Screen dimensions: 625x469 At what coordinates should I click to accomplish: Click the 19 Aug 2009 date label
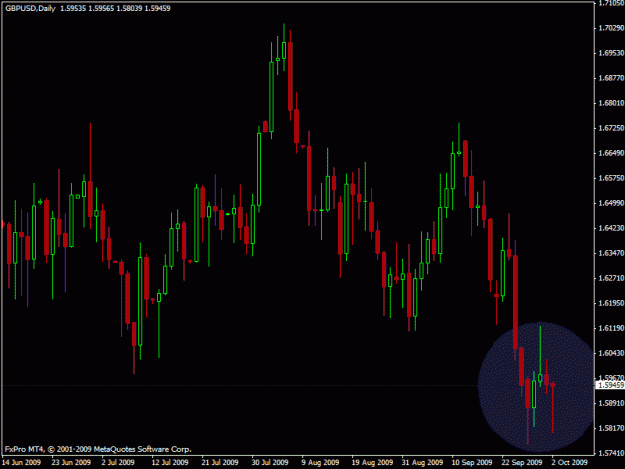tap(372, 462)
